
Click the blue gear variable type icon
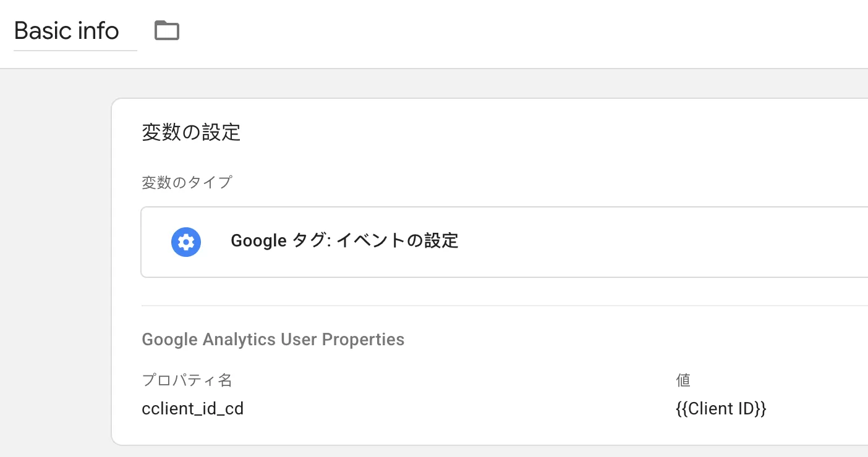pyautogui.click(x=186, y=242)
